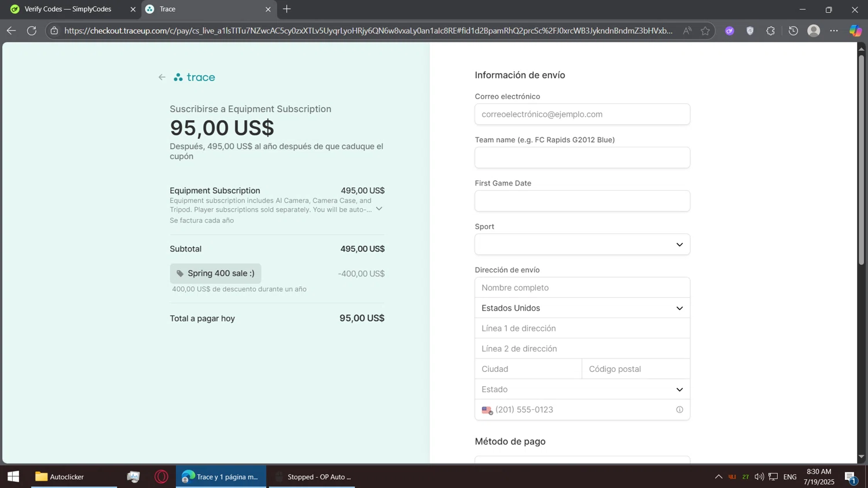Viewport: 868px width, 488px height.
Task: Open the Trace y 1 página Edge taskbar item
Action: point(221,476)
